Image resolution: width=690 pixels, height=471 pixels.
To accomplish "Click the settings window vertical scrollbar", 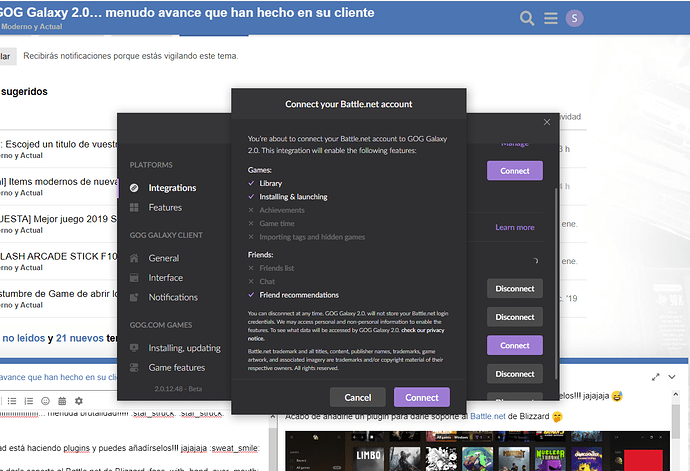I will pos(556,282).
